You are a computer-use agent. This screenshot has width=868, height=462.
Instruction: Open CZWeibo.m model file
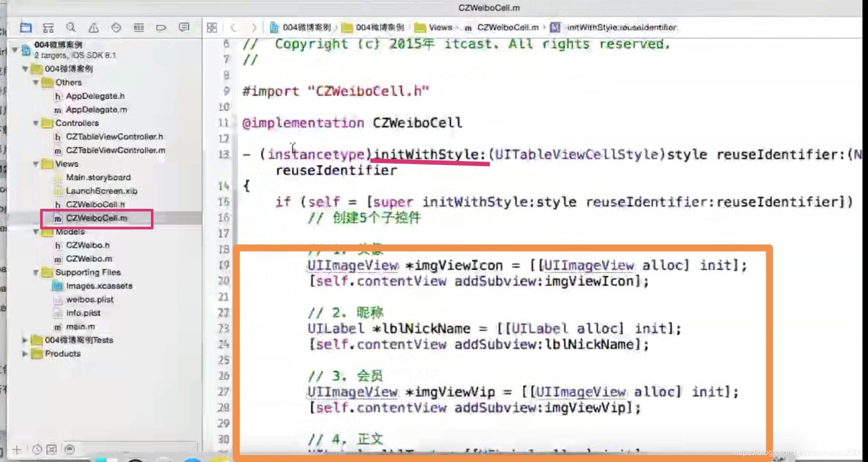click(x=89, y=259)
